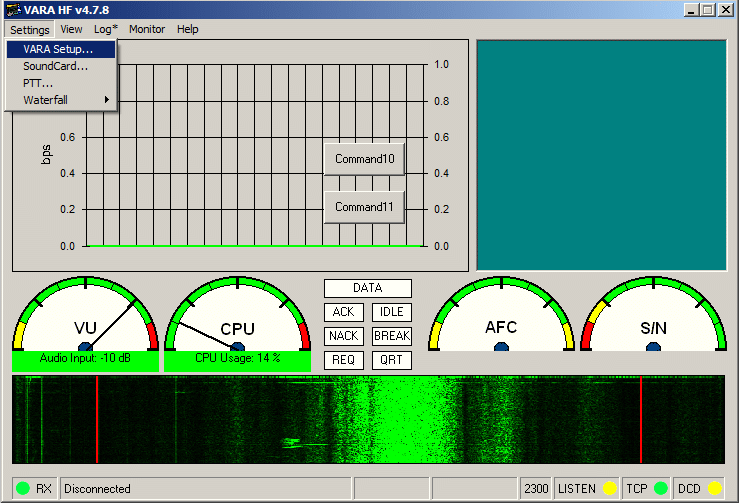The image size is (739, 503).
Task: Click the right red waterfall marker line
Action: coord(641,420)
